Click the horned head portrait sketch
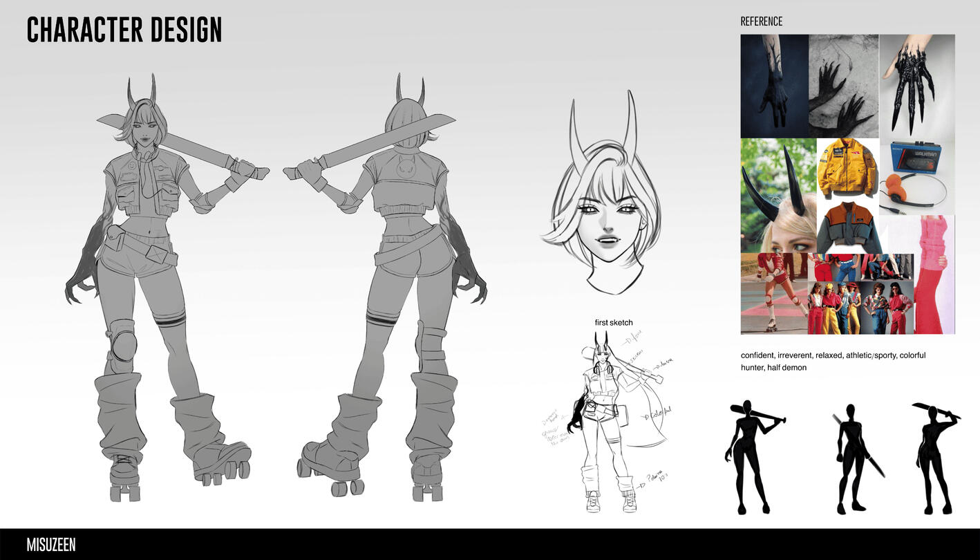Image resolution: width=980 pixels, height=560 pixels. click(x=600, y=200)
